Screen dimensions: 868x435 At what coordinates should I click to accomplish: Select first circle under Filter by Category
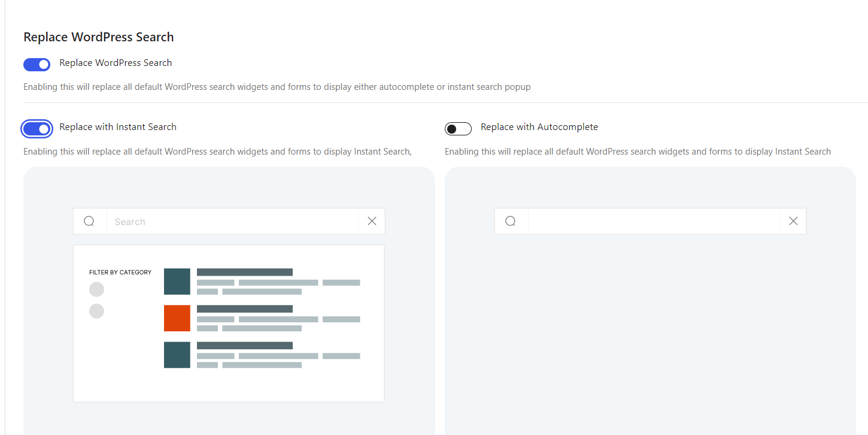pyautogui.click(x=96, y=289)
